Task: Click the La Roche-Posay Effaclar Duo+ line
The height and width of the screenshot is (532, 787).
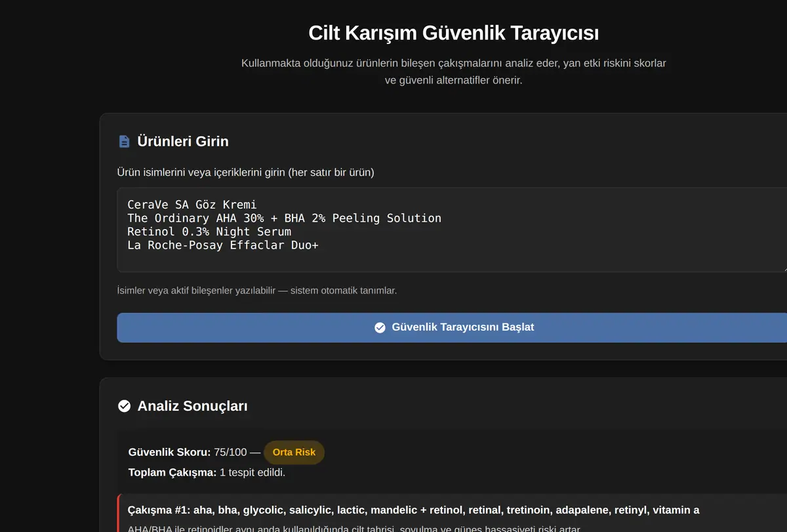Action: coord(223,245)
